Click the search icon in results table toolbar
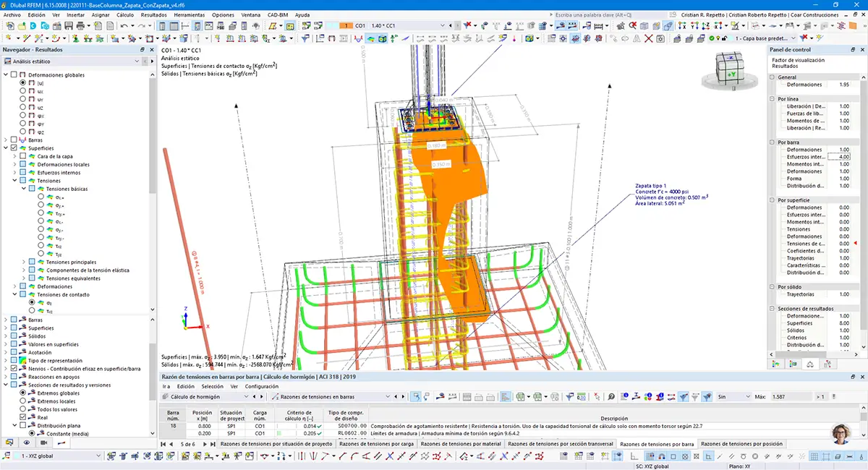 pyautogui.click(x=611, y=396)
